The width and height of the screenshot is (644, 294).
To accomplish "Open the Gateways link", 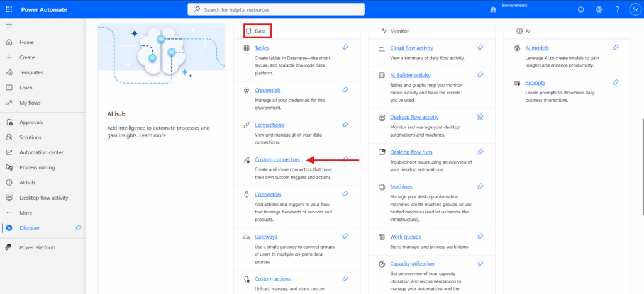I will (x=266, y=237).
